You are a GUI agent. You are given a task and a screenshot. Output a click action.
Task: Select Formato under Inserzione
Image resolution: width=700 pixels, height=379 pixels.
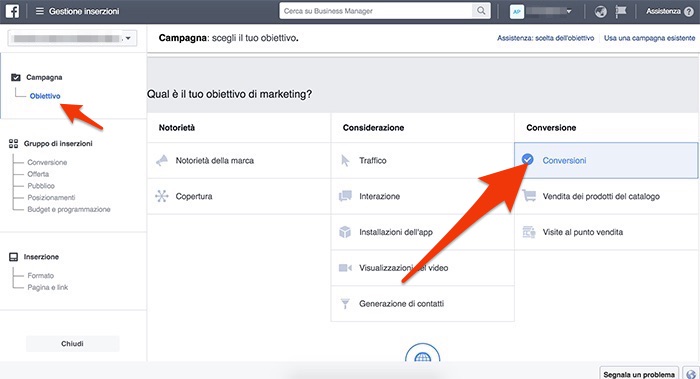(41, 275)
